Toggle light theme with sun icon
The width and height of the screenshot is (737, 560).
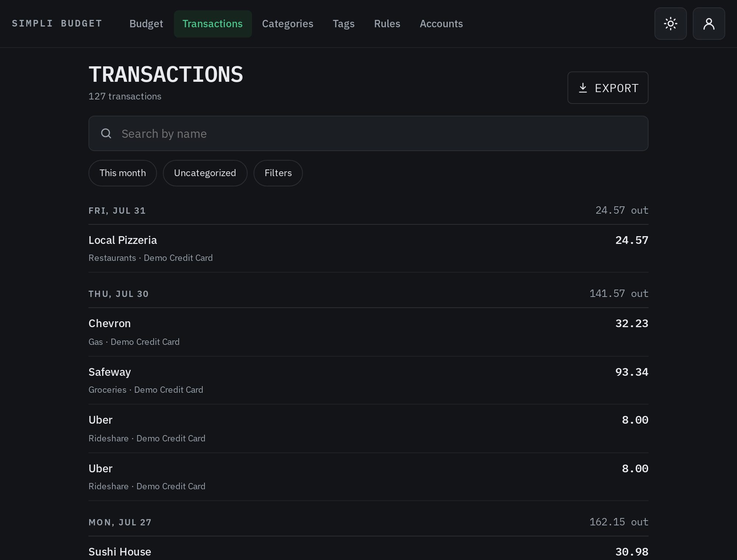[x=670, y=24]
